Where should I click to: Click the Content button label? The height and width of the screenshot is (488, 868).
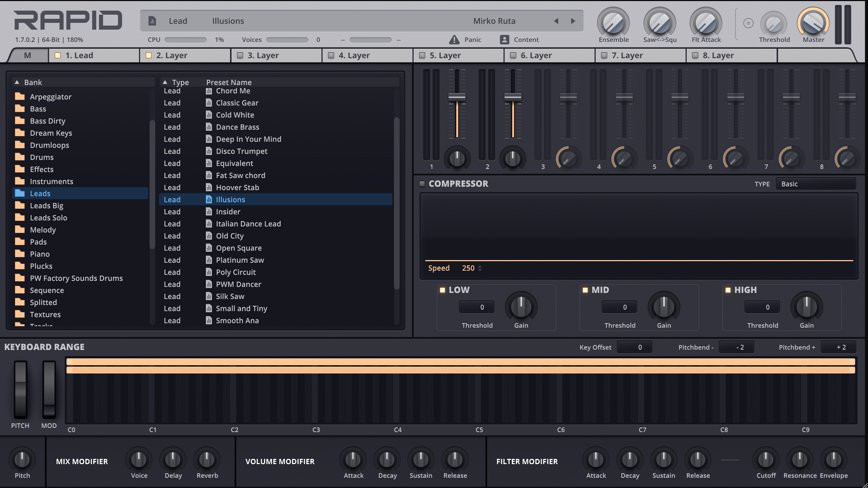[x=526, y=40]
